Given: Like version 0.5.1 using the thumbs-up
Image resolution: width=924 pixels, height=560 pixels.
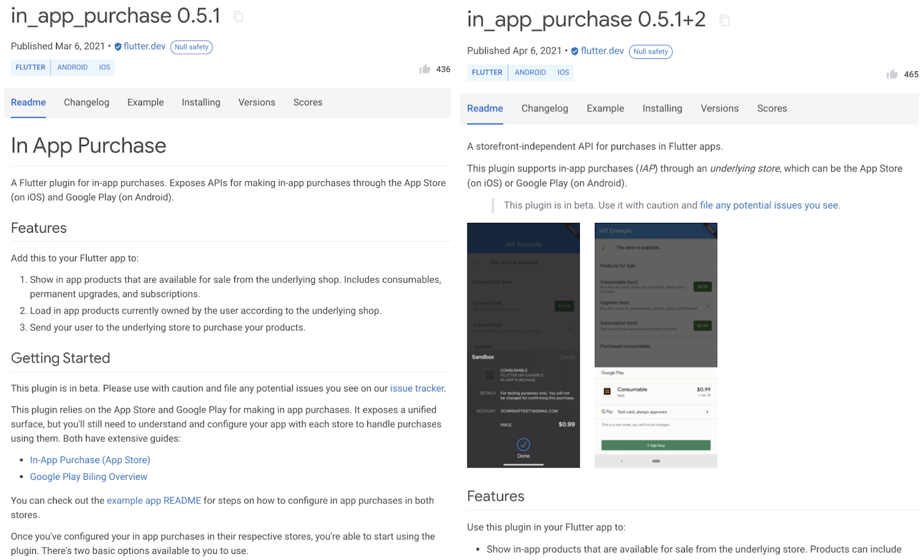Looking at the screenshot, I should point(425,69).
